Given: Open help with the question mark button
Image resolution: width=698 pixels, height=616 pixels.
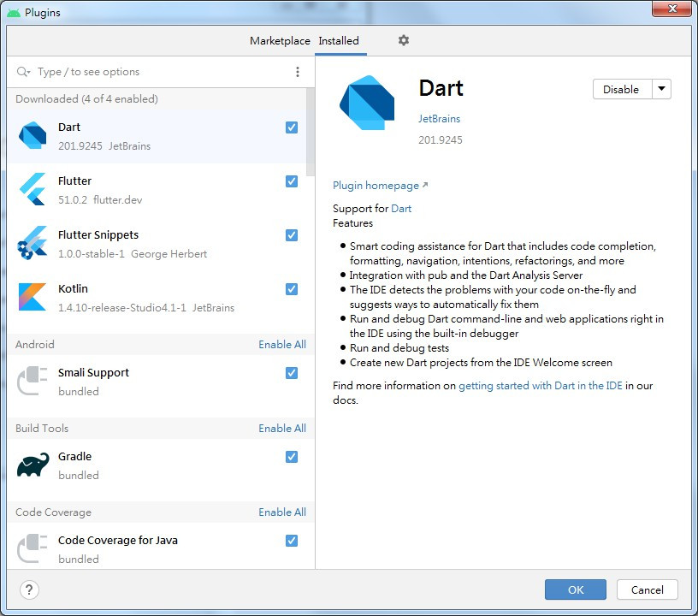Looking at the screenshot, I should 29,589.
